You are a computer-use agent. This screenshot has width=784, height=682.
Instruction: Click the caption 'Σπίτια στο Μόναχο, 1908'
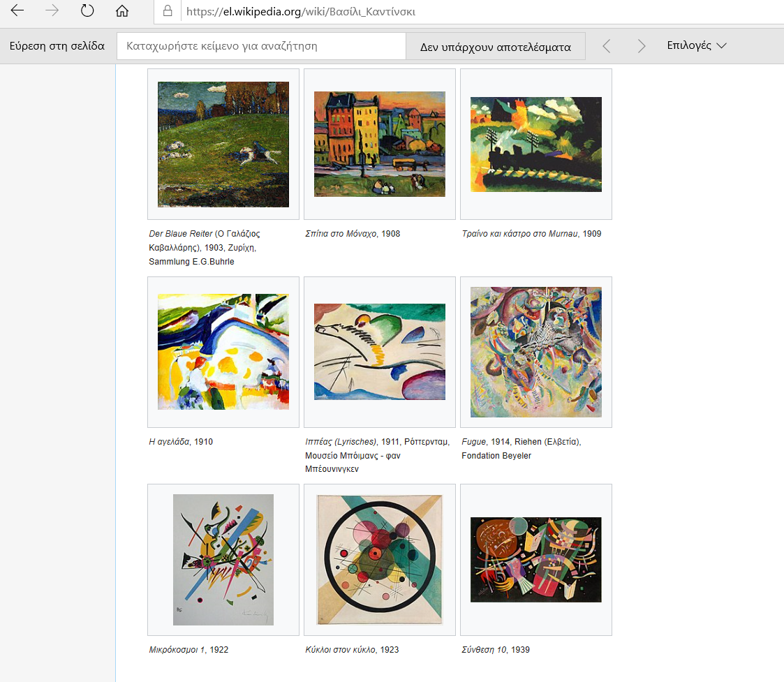(353, 234)
